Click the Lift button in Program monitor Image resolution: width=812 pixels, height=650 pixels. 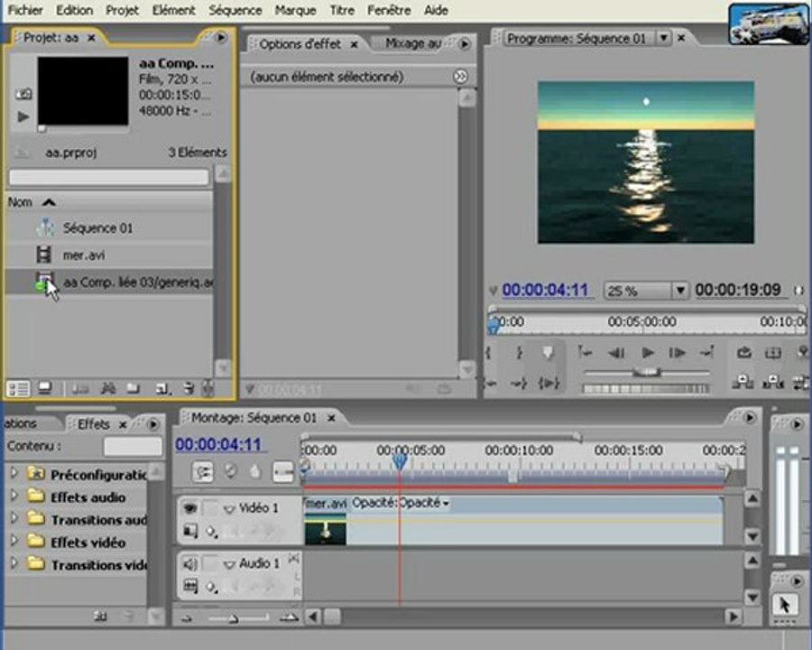pyautogui.click(x=743, y=383)
